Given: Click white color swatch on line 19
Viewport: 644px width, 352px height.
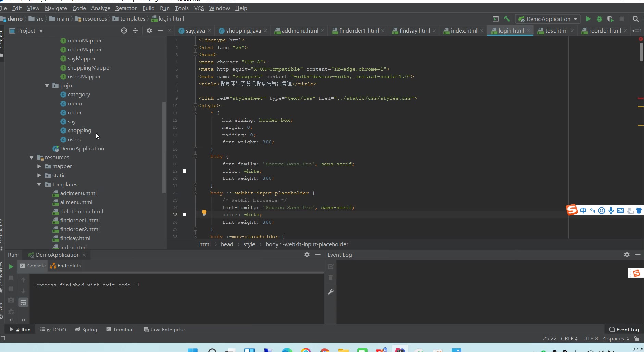Looking at the screenshot, I should point(185,171).
